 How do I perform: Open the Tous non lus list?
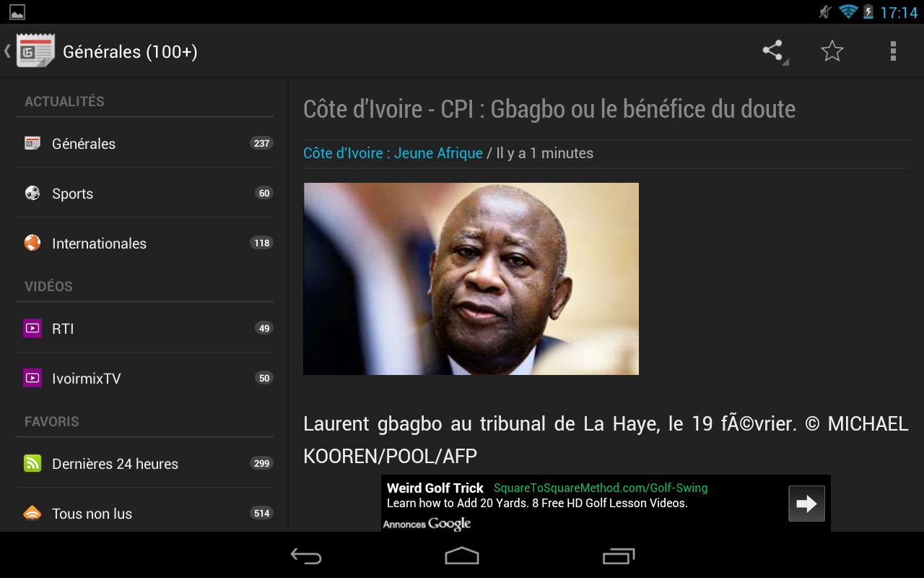144,513
